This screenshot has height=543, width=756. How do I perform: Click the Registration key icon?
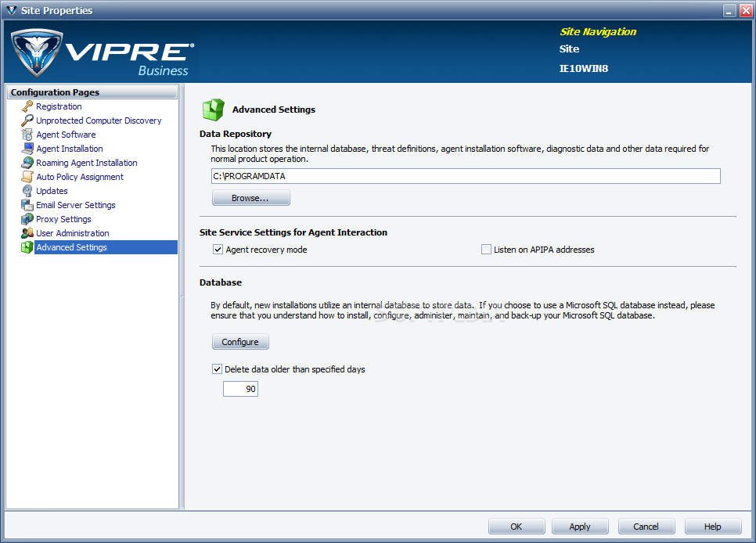(x=27, y=106)
